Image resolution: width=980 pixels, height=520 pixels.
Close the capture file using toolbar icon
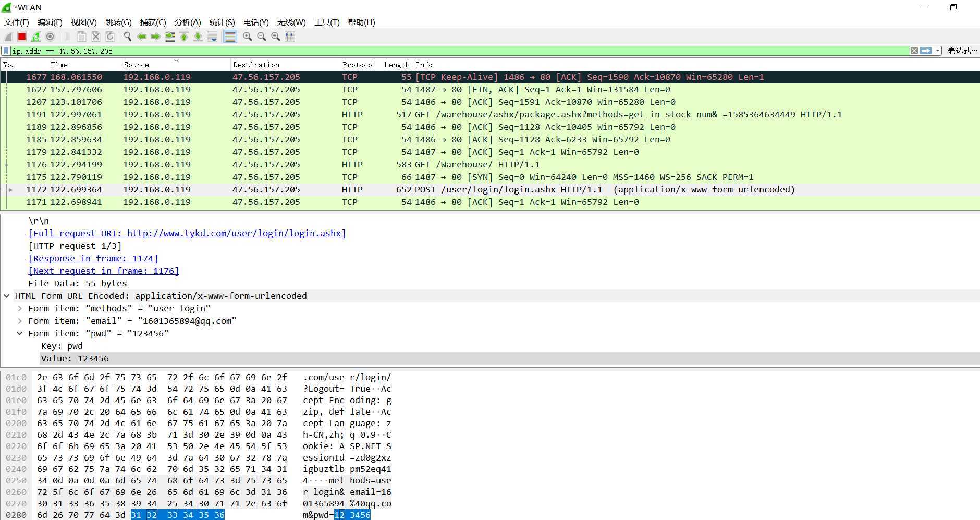click(96, 37)
